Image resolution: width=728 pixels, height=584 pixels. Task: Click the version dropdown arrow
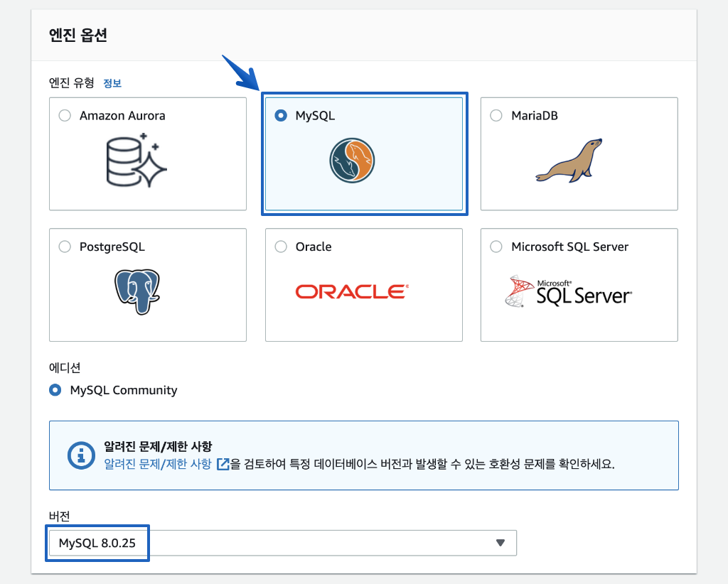click(x=500, y=543)
